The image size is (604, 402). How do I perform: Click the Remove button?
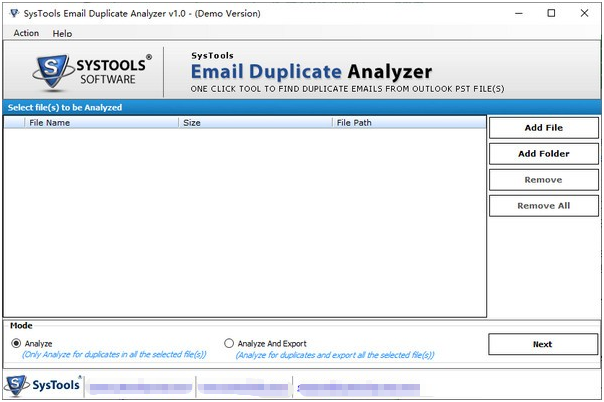[x=544, y=180]
